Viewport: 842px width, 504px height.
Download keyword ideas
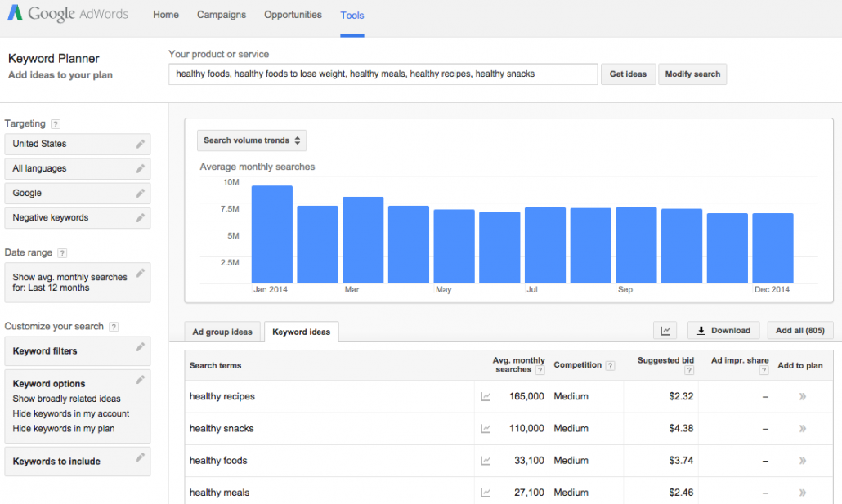723,331
